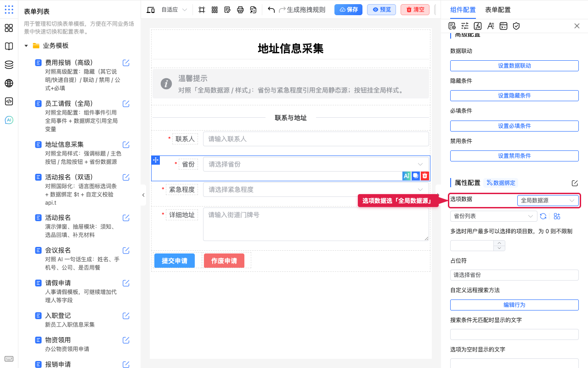Edit the 费用报销（高级）template via its edit icon

tap(126, 63)
